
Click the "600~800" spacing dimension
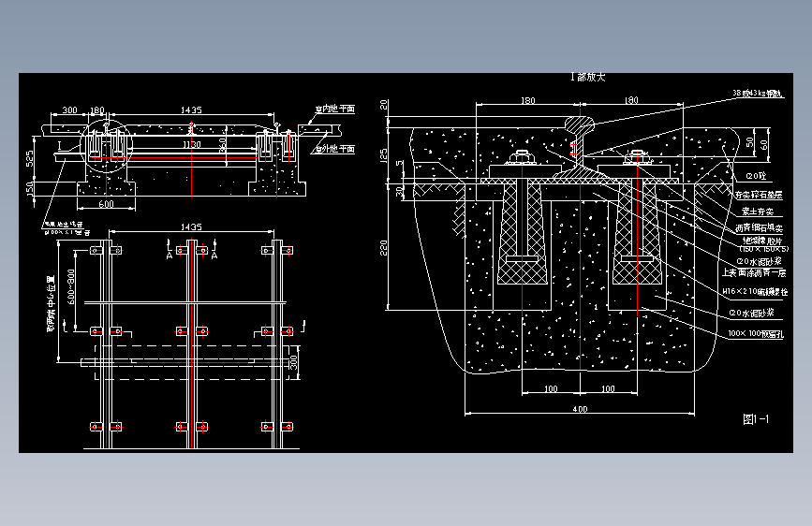pos(71,286)
